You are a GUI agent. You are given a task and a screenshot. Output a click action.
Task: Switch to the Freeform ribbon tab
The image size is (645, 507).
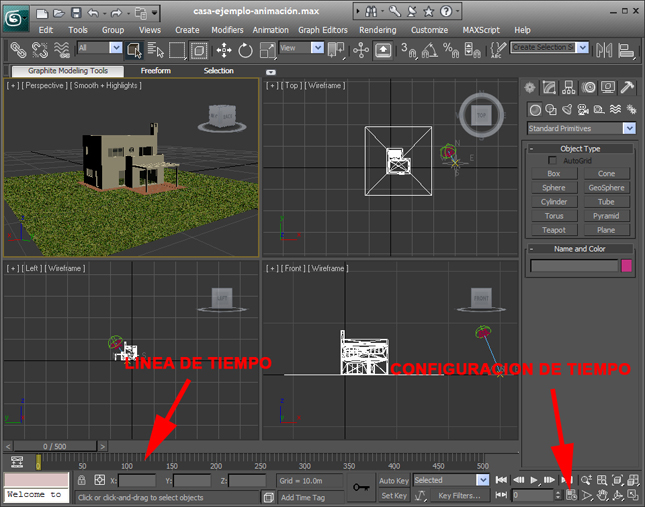click(155, 71)
